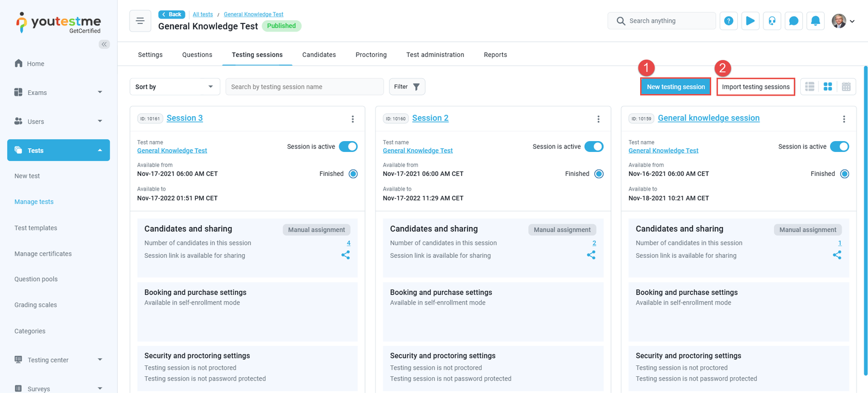
Task: Click New testing session button
Action: (x=675, y=87)
